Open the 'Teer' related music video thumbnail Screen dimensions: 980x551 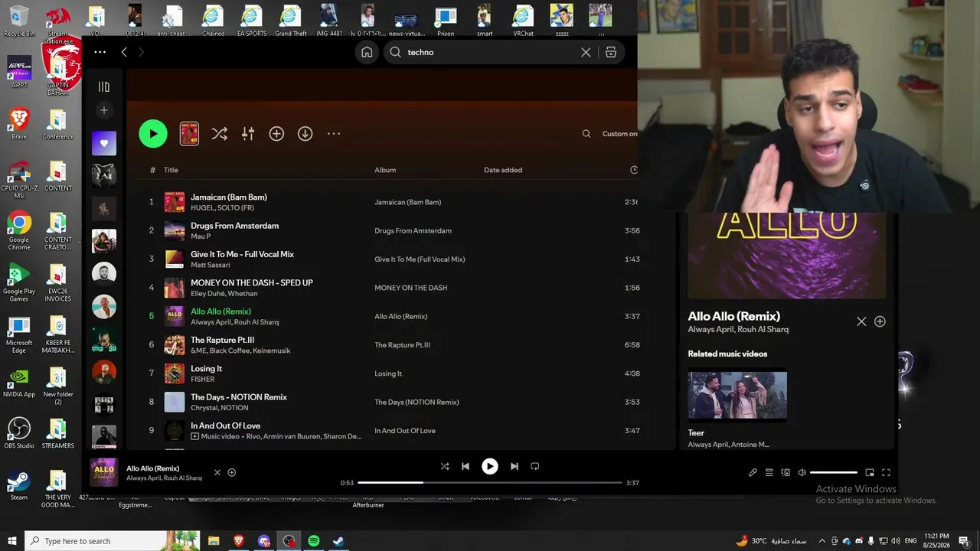point(737,395)
